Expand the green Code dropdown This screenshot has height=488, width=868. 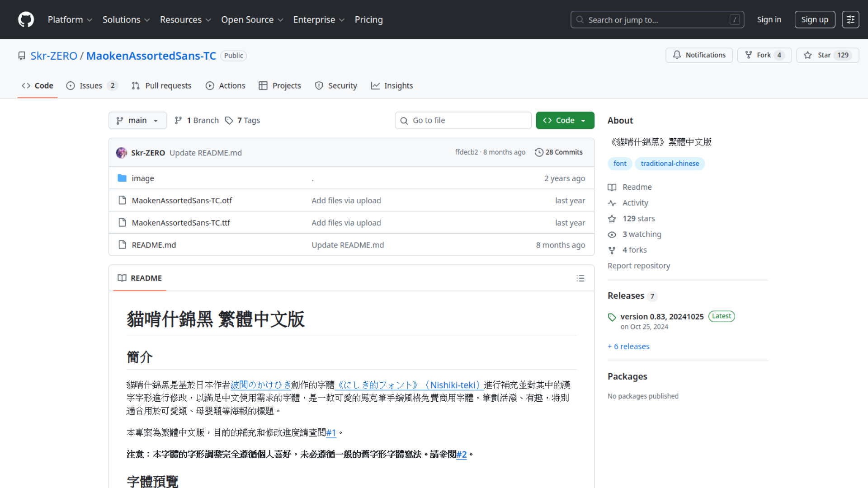pos(565,120)
